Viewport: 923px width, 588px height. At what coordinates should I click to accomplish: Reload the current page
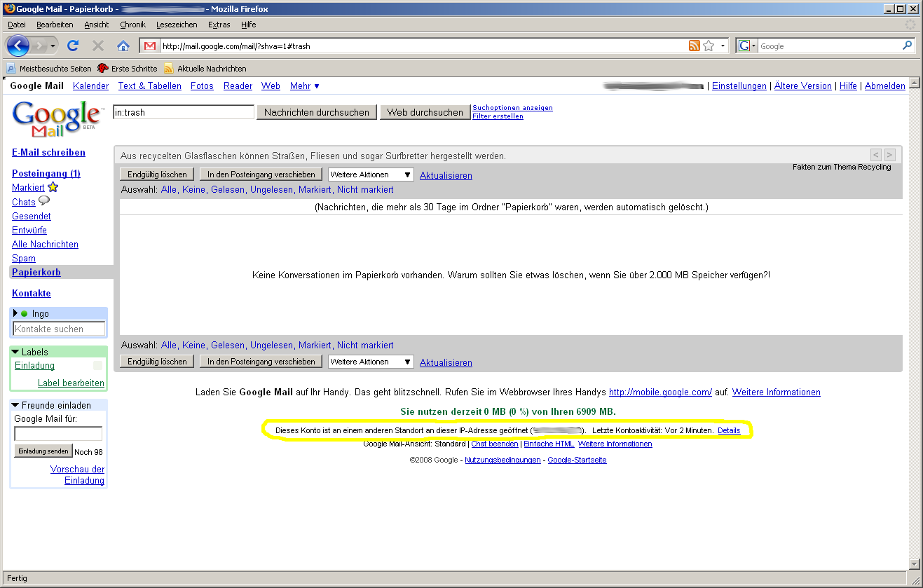coord(73,46)
